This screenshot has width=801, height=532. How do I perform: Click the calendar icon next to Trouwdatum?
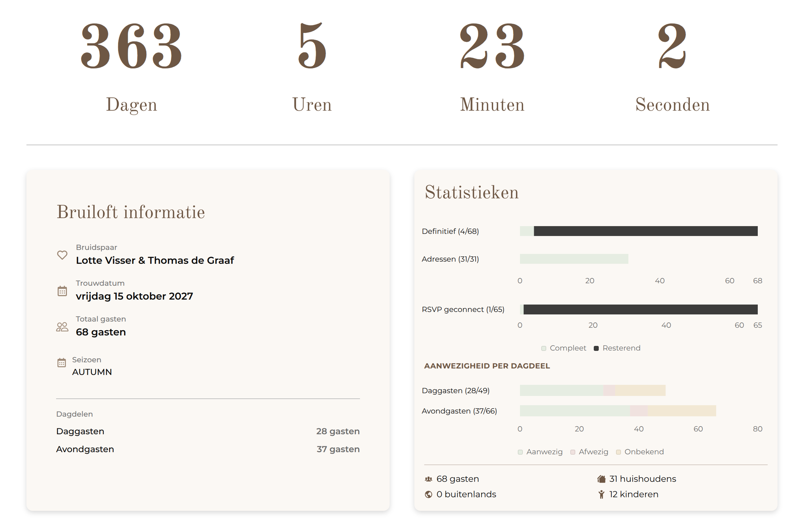pyautogui.click(x=62, y=291)
